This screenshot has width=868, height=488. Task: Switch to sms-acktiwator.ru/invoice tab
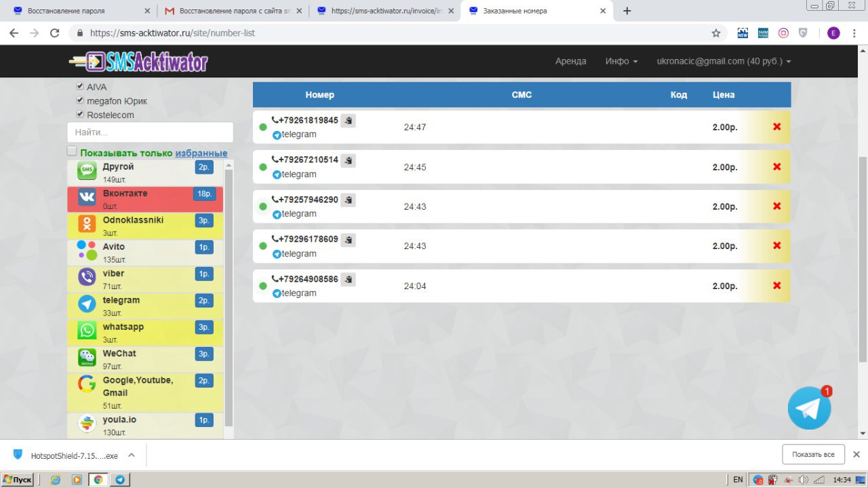(385, 11)
